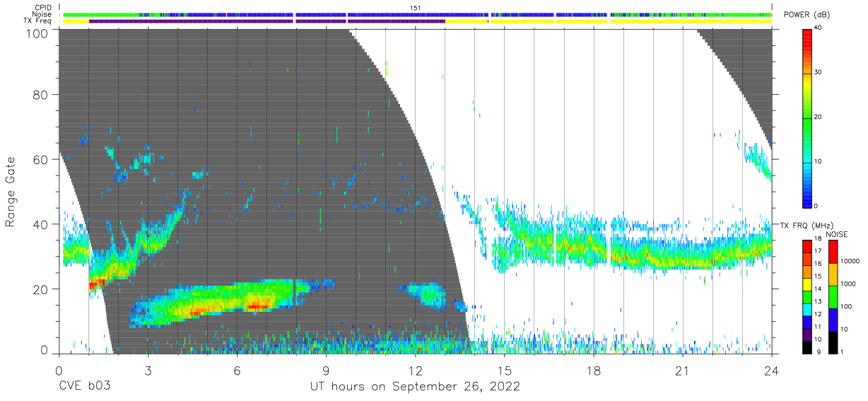Viewport: 868px width, 401px height.
Task: Click the "CPID" header label
Action: point(44,7)
